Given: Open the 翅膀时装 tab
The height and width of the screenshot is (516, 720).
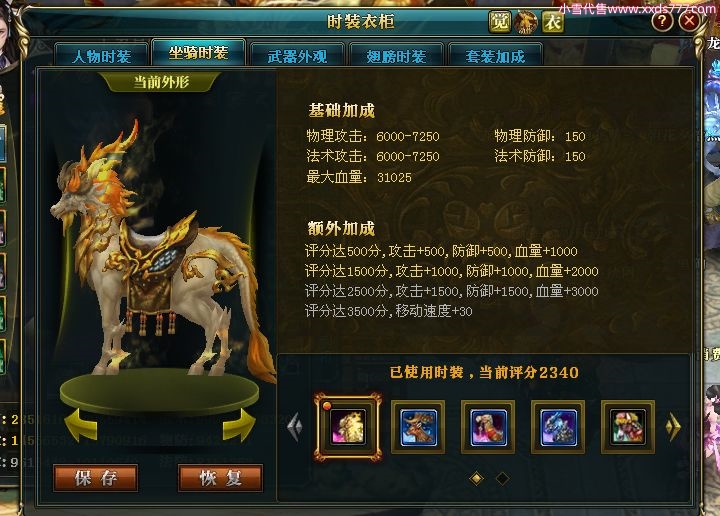Looking at the screenshot, I should point(396,56).
